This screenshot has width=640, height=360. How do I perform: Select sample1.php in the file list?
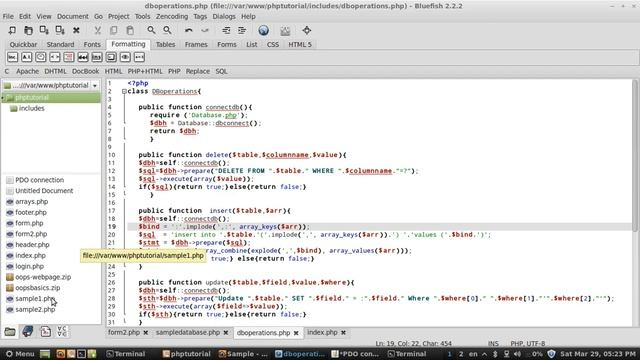click(35, 298)
